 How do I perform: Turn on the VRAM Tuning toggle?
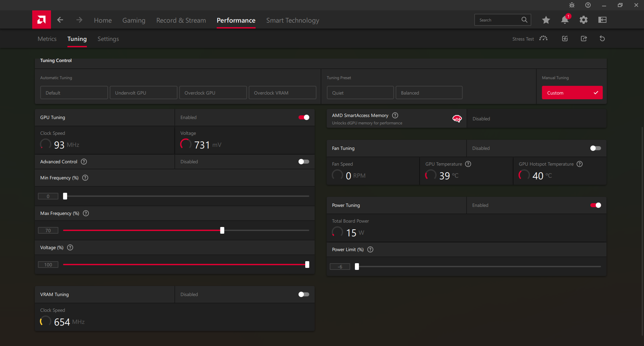[304, 294]
